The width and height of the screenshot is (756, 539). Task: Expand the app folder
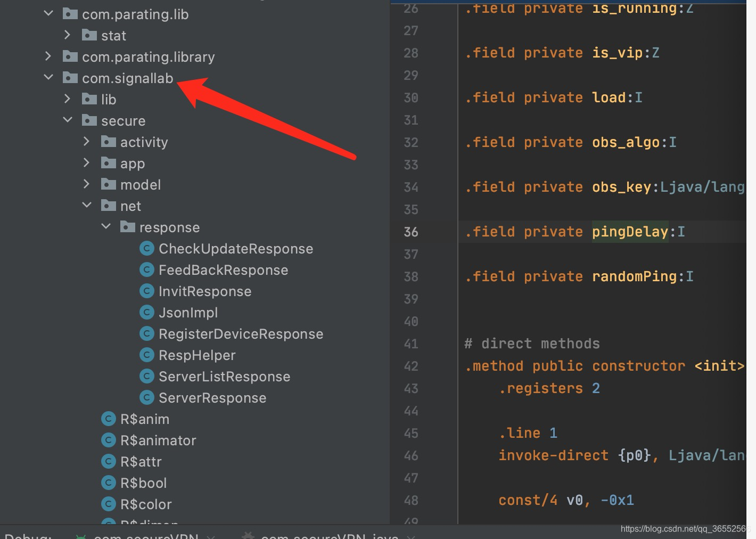point(86,162)
